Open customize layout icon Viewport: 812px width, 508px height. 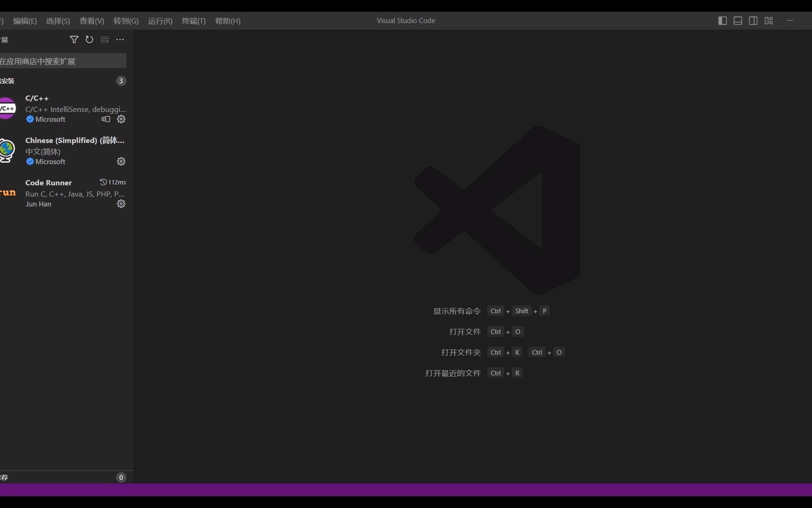(x=769, y=21)
